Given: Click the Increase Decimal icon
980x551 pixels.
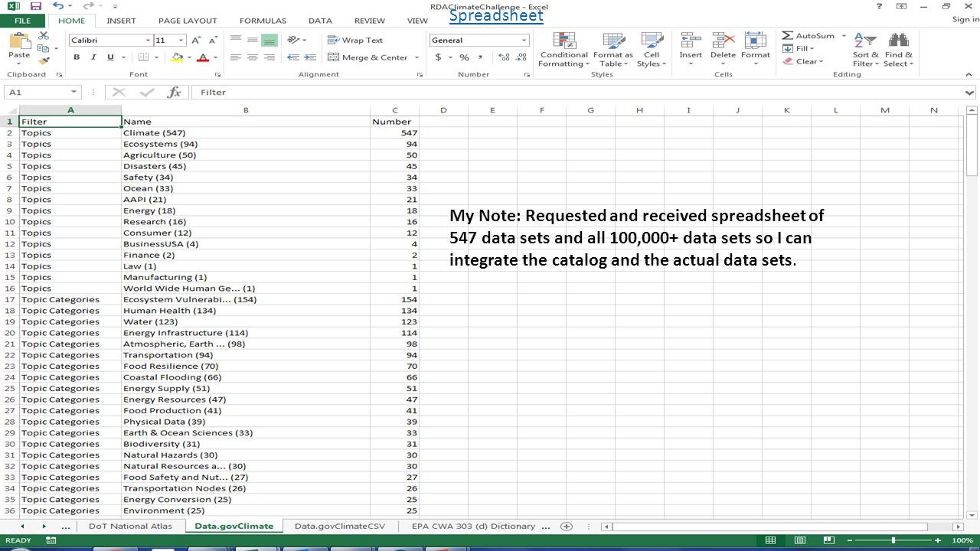Looking at the screenshot, I should (503, 57).
